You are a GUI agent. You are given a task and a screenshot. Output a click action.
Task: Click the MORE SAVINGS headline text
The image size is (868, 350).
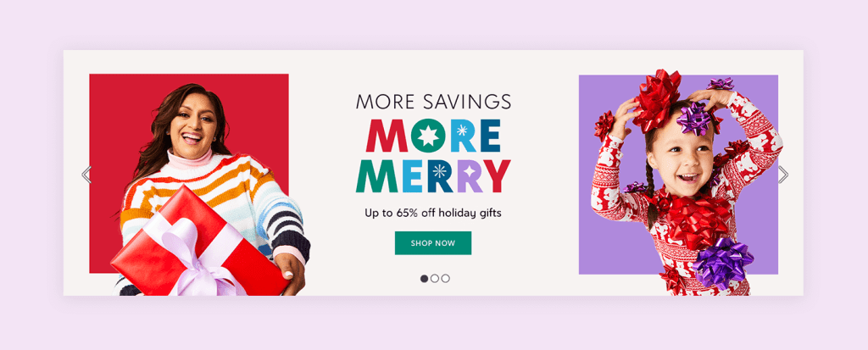(x=433, y=102)
